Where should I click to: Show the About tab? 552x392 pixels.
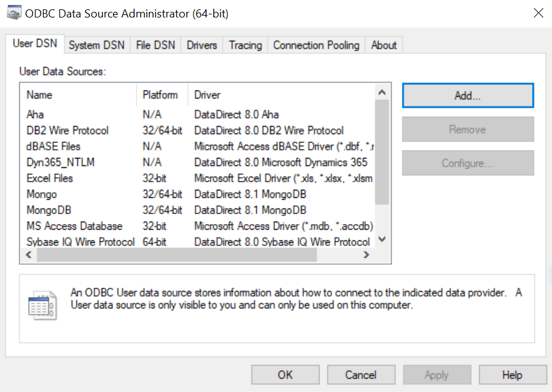pos(383,45)
